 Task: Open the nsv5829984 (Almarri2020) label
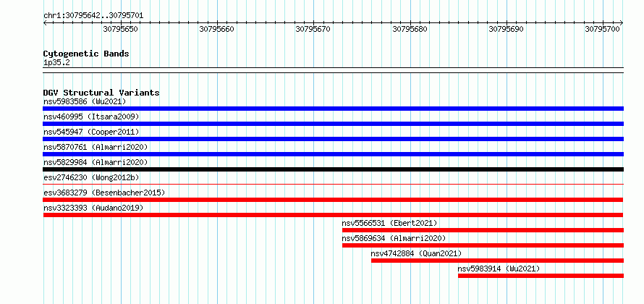coord(96,162)
